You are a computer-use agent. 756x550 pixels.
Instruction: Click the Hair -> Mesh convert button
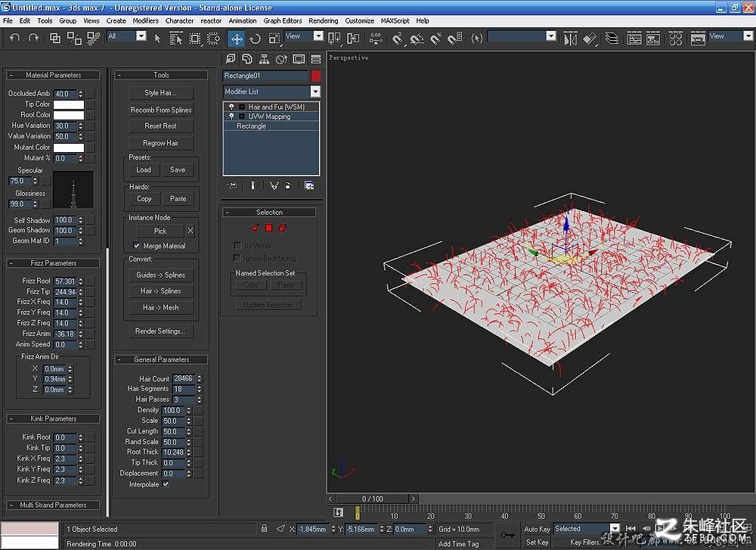pos(160,307)
